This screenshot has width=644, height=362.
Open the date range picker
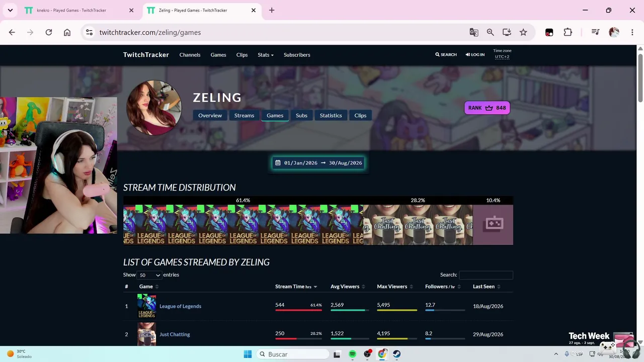point(318,163)
